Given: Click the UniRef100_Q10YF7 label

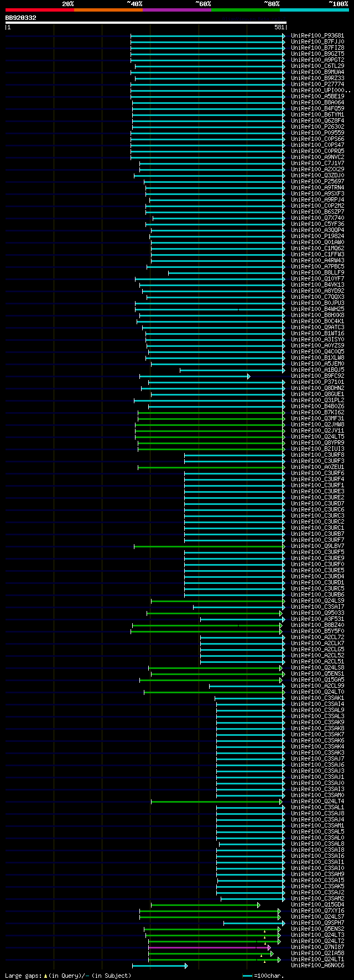Looking at the screenshot, I should [317, 279].
